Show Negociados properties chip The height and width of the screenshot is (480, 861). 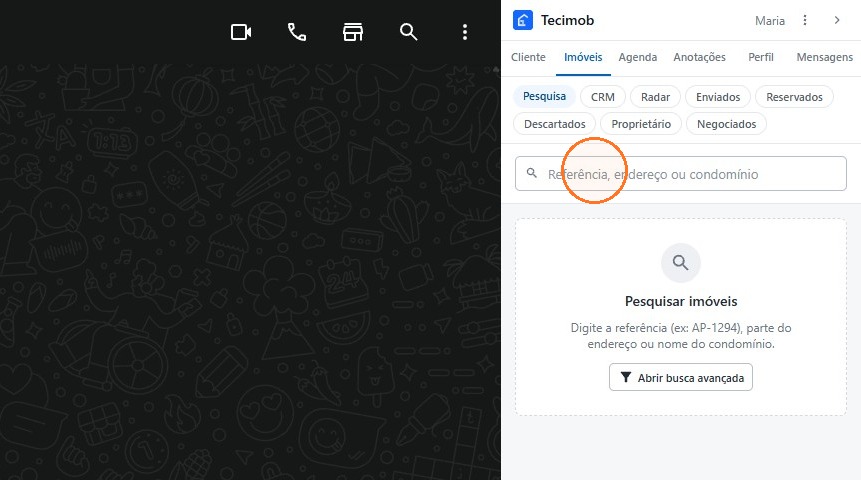[726, 124]
